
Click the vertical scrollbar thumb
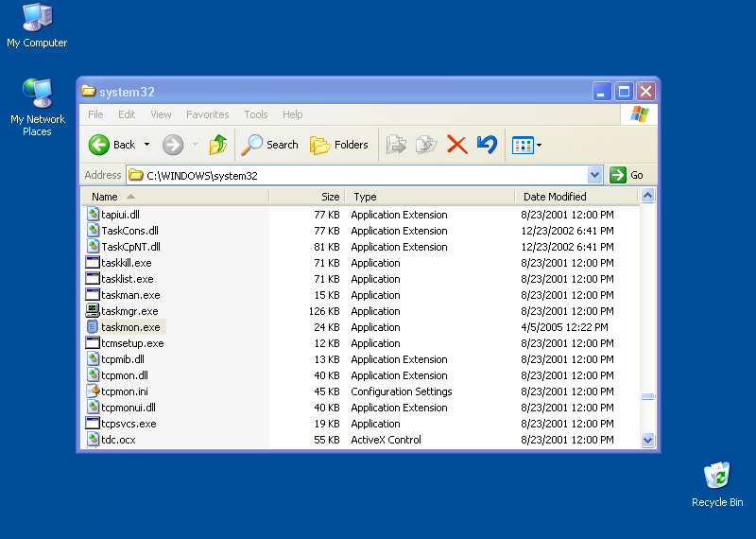647,396
